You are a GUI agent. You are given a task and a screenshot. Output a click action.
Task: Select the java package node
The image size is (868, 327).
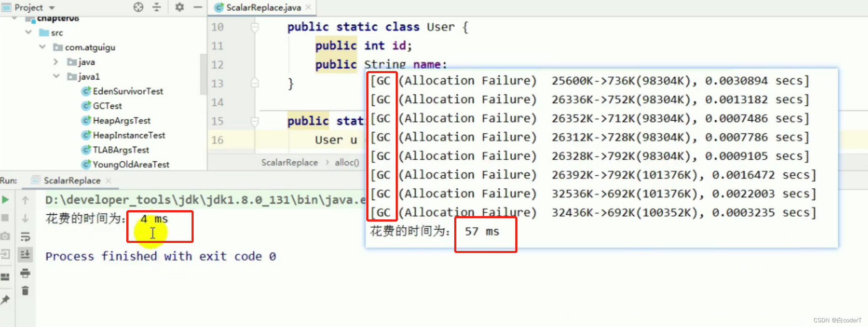click(81, 62)
